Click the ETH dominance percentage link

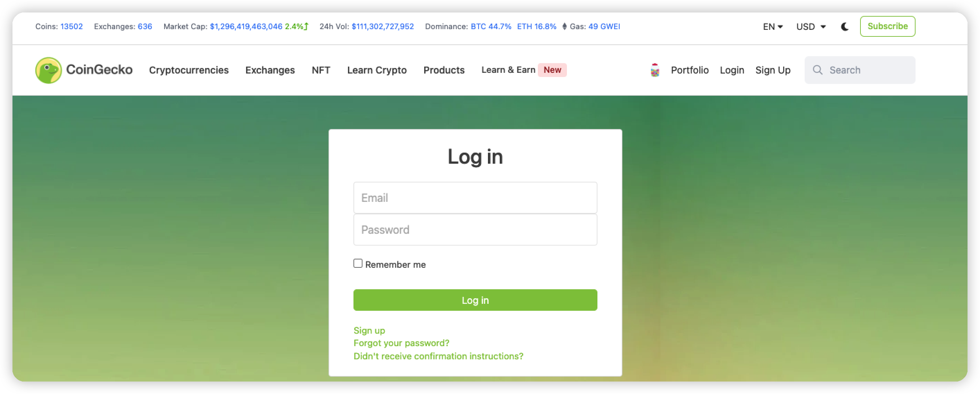(536, 26)
